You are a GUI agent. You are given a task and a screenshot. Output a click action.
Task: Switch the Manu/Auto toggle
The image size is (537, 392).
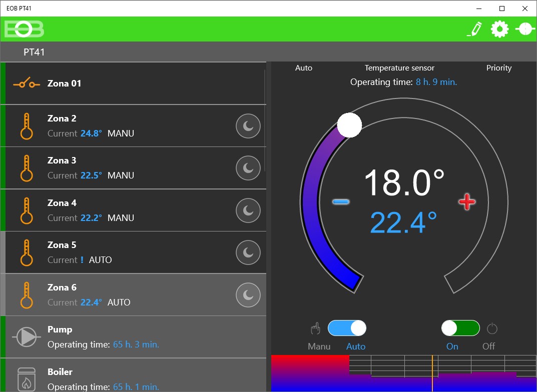(347, 328)
